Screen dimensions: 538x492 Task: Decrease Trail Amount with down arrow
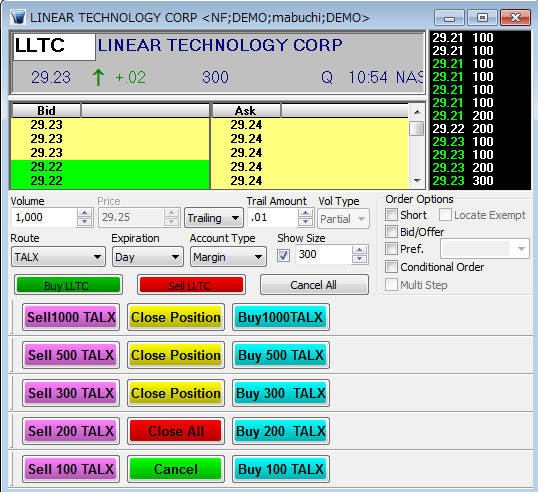305,222
